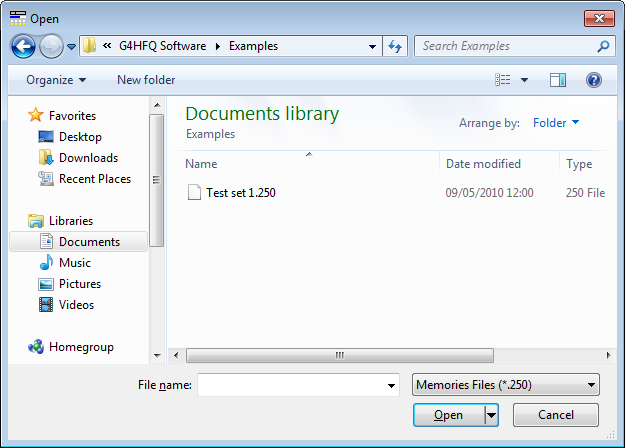Expand the Organize menu
Viewport: 625px width, 448px height.
point(56,80)
